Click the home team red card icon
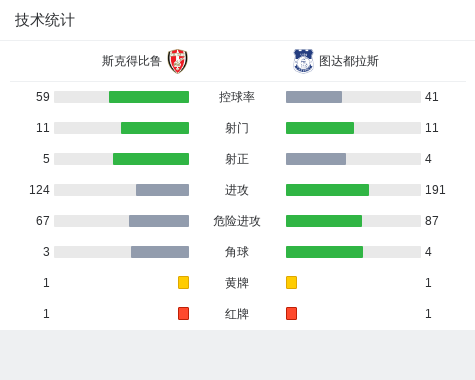475x380 pixels. (183, 313)
